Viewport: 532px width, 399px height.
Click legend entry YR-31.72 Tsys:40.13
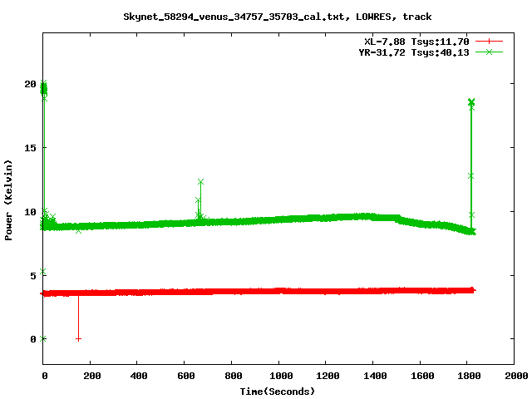pyautogui.click(x=414, y=52)
